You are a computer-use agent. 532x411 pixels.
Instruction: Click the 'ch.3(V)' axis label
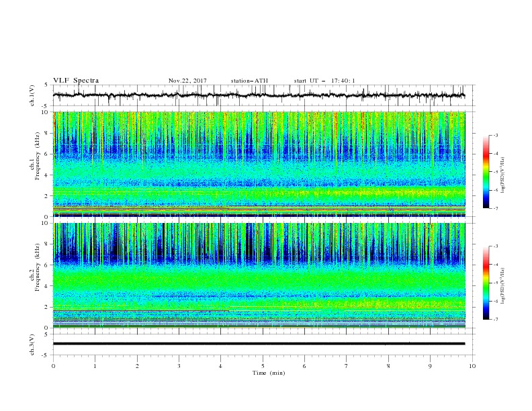click(x=32, y=345)
